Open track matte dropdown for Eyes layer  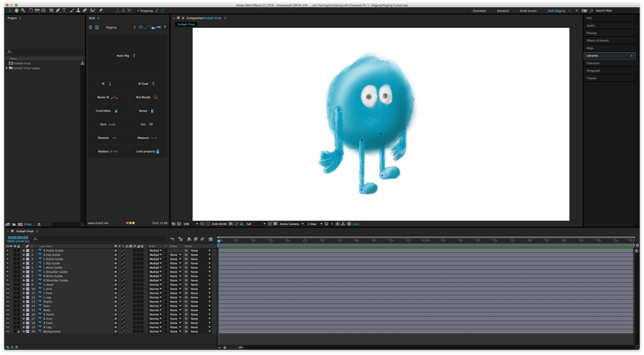tap(175, 306)
